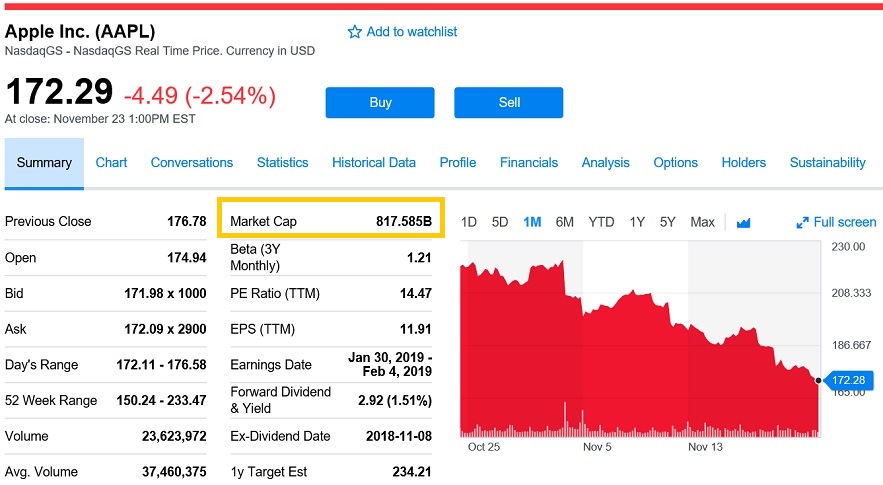
Task: Click the 172.28 price marker on chart
Action: tap(847, 380)
